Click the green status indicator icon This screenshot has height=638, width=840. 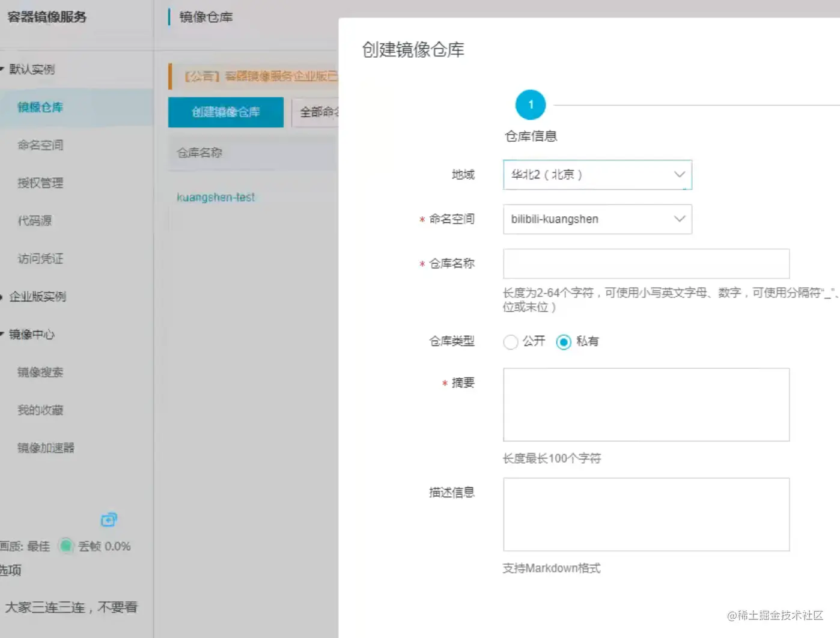coord(66,545)
